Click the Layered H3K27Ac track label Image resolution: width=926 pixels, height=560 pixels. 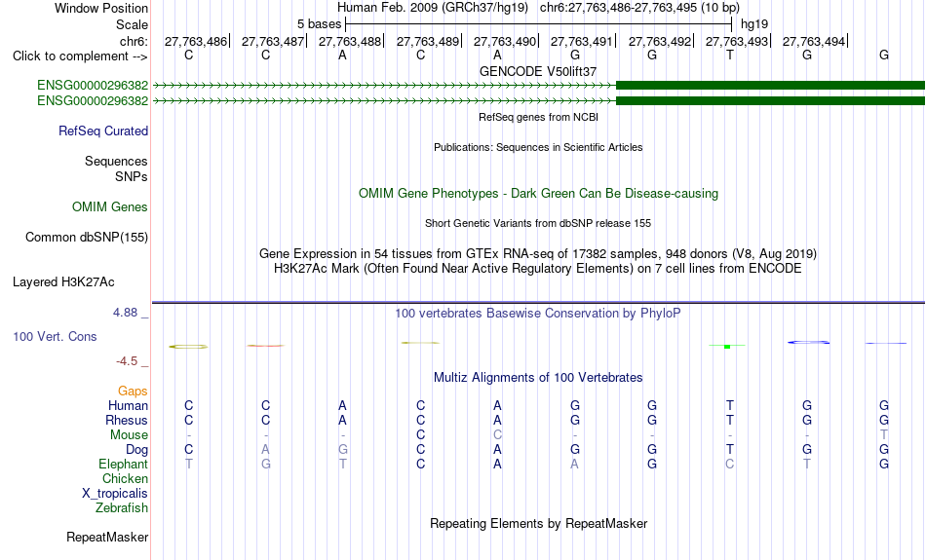[x=63, y=282]
